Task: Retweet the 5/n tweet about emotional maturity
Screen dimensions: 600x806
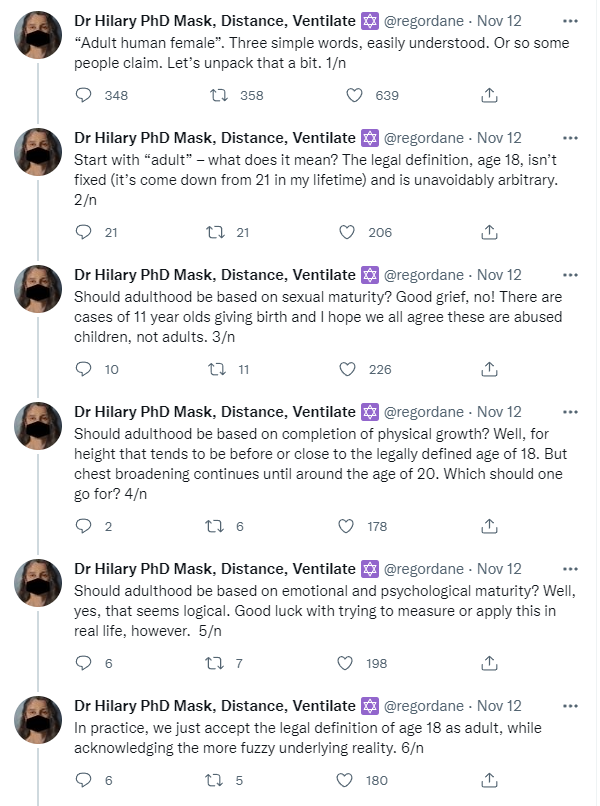Action: point(214,663)
